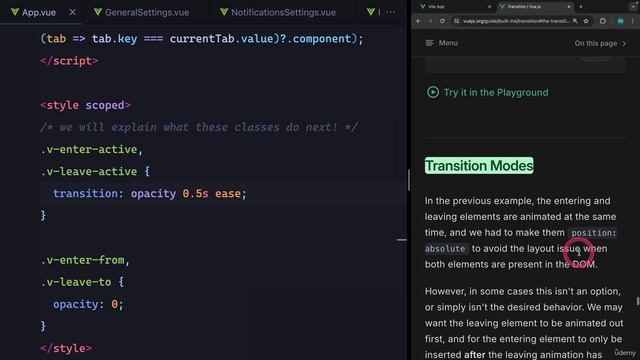Open the browser profile avatar

(x=620, y=21)
